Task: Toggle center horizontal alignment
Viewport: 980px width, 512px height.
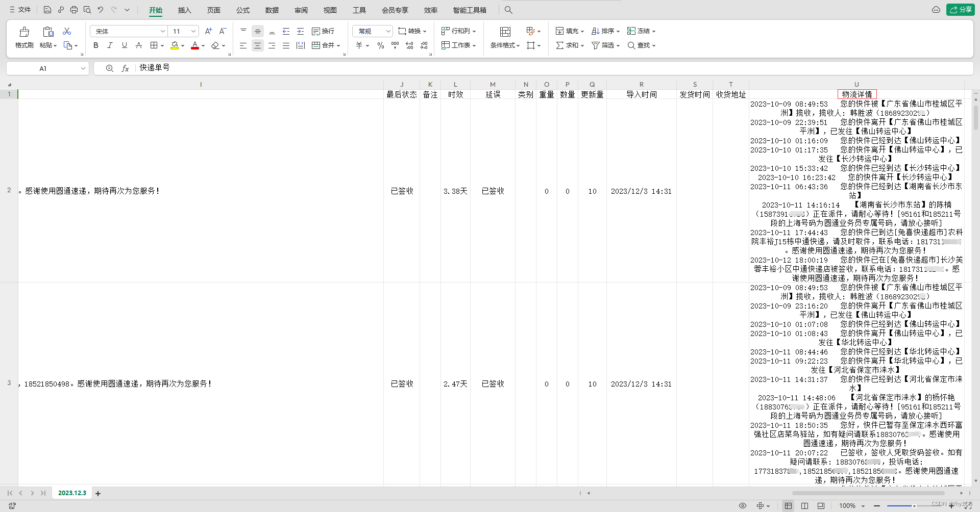Action: click(258, 45)
